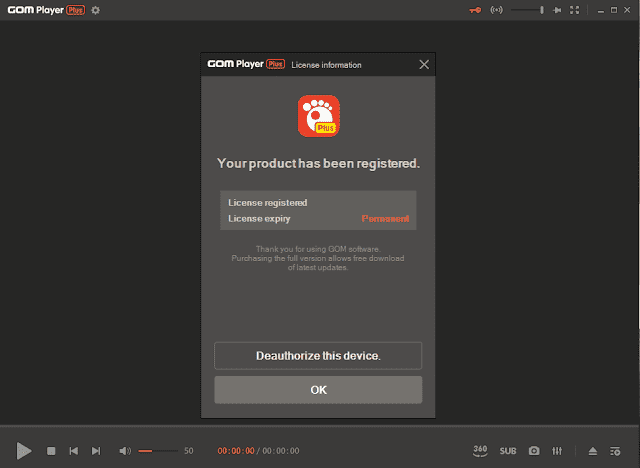
Task: Click 'Your product has been registered.' heading
Action: click(x=318, y=164)
